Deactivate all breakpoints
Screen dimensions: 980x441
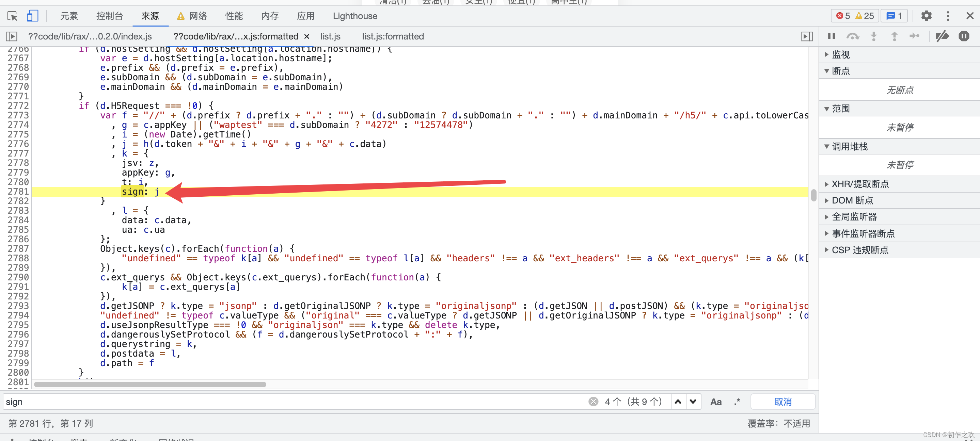point(942,36)
